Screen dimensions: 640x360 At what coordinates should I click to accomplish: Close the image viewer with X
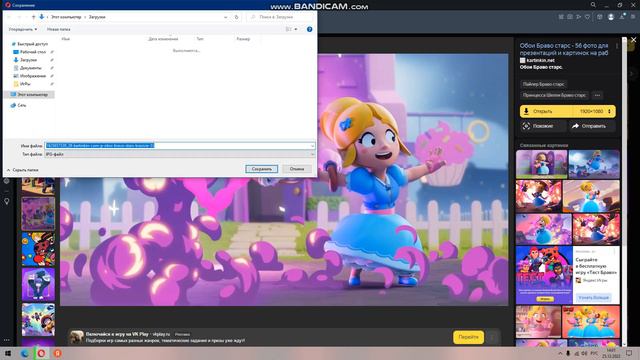[x=633, y=40]
